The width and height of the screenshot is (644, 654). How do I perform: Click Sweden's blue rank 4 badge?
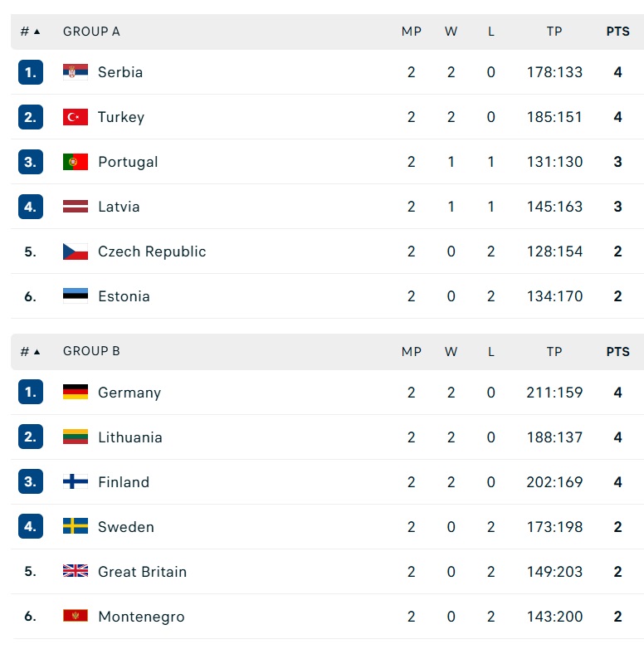[31, 526]
